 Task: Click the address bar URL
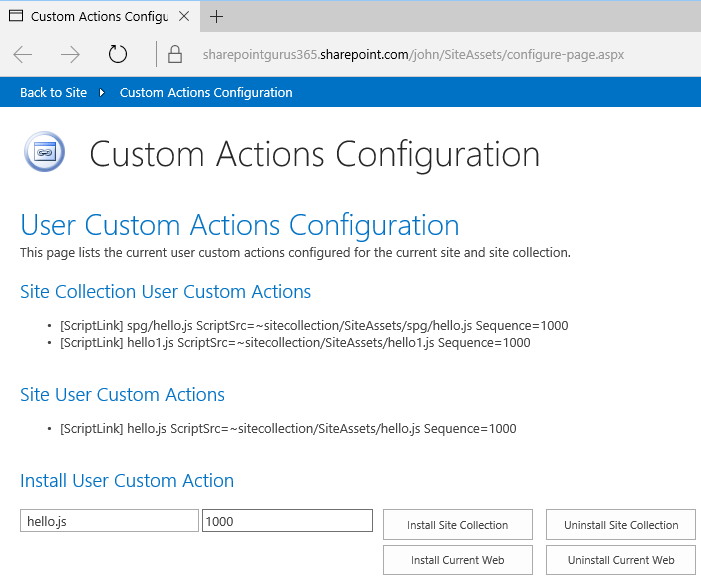click(412, 55)
